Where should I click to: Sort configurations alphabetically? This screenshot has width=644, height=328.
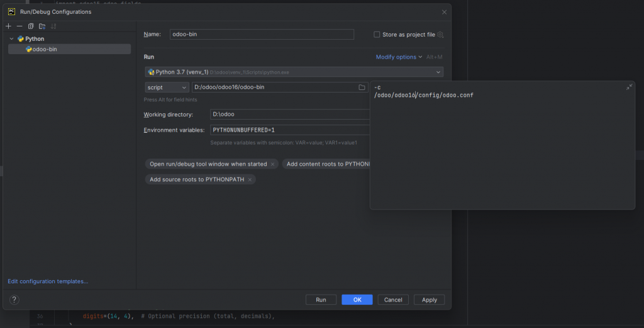53,26
